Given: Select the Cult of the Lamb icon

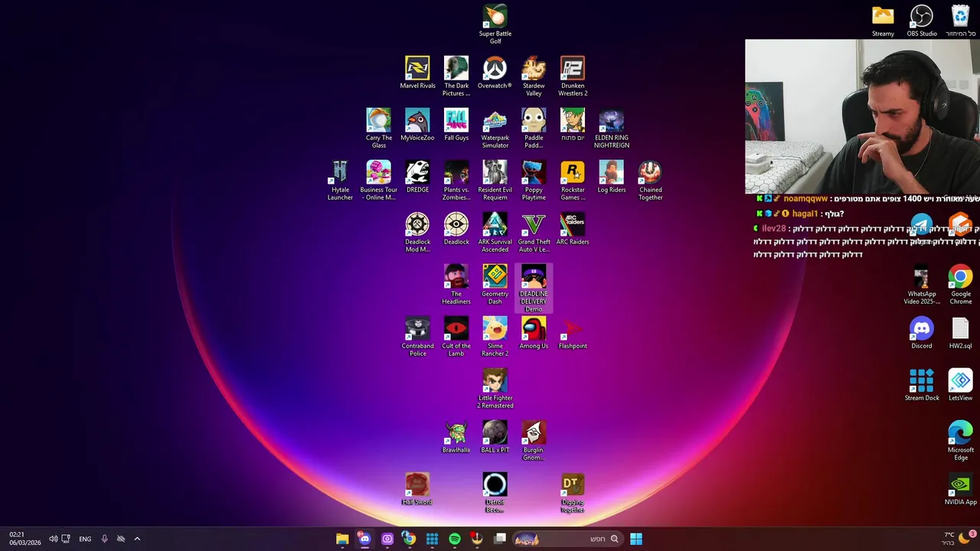Looking at the screenshot, I should [x=456, y=337].
